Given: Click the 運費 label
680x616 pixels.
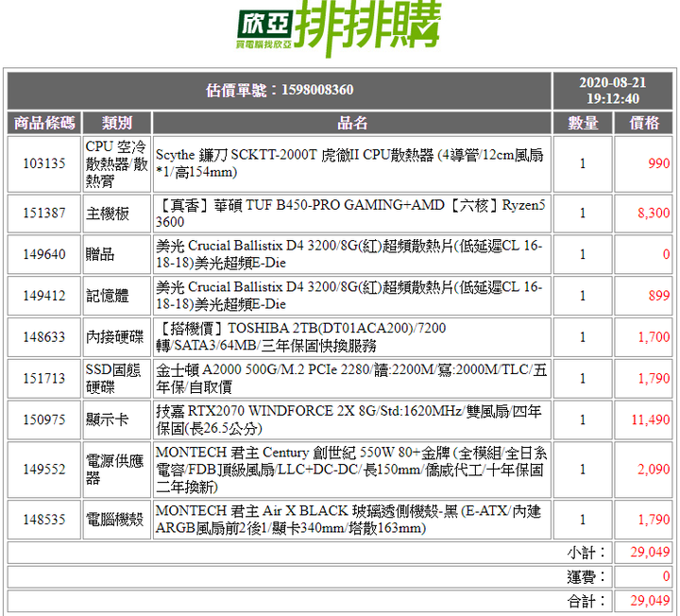Looking at the screenshot, I should (586, 577).
